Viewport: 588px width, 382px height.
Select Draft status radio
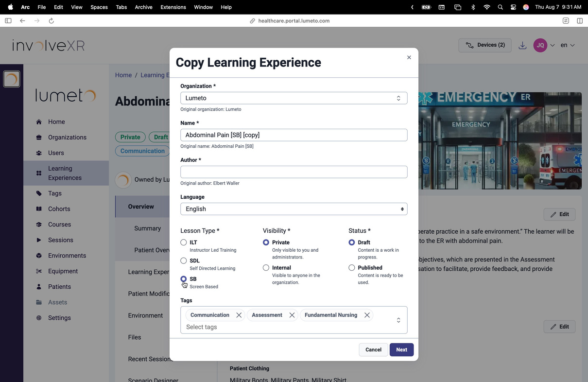tap(352, 242)
